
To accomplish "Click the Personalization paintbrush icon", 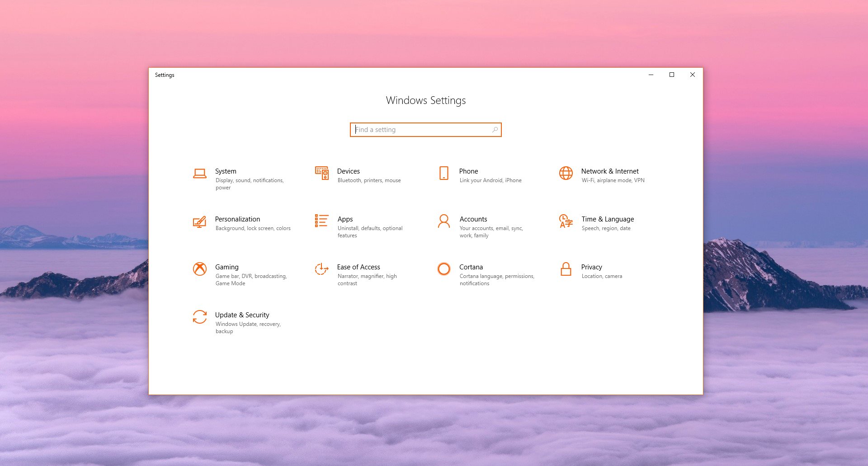I will click(x=200, y=221).
